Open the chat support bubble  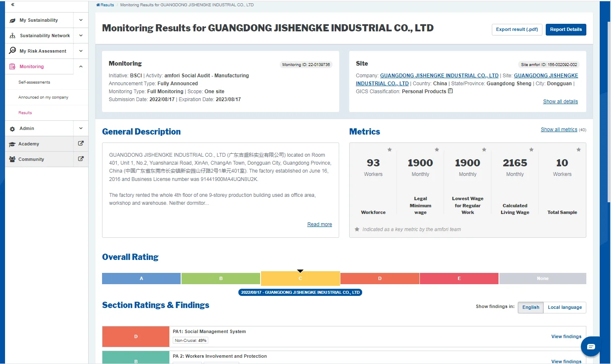point(591,346)
